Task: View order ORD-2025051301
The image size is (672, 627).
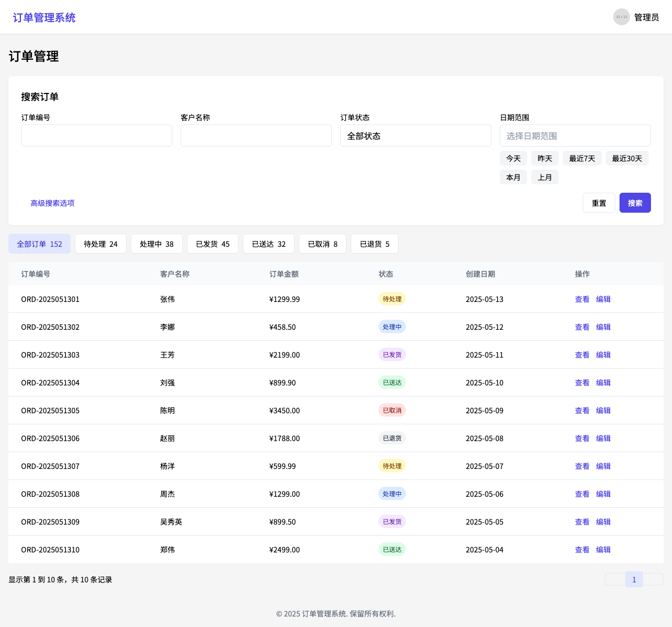Action: tap(582, 299)
